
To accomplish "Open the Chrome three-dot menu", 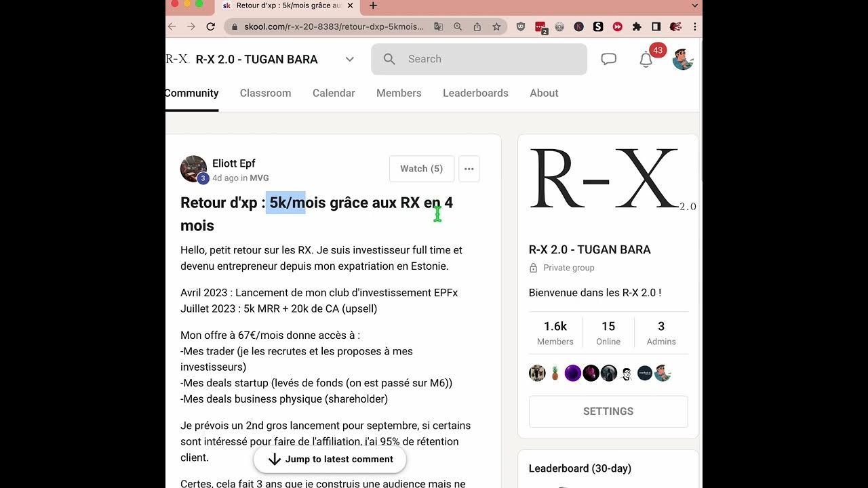I will pyautogui.click(x=694, y=26).
